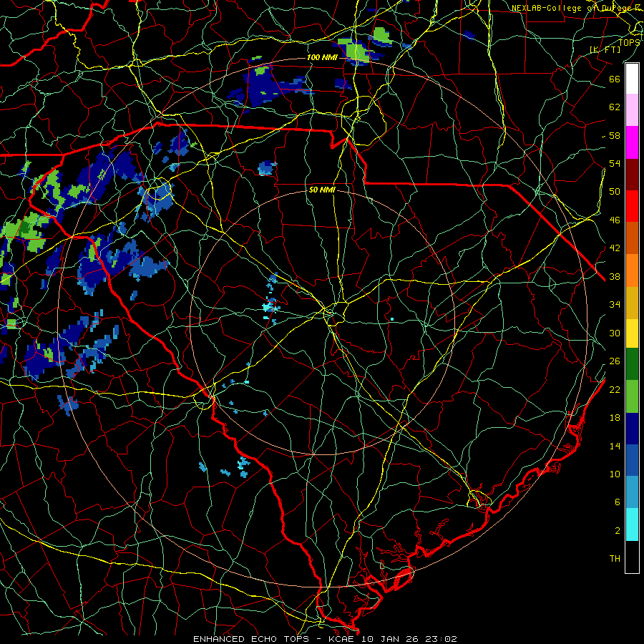
Task: Click the navy blue legend swatch
Action: coord(632,429)
